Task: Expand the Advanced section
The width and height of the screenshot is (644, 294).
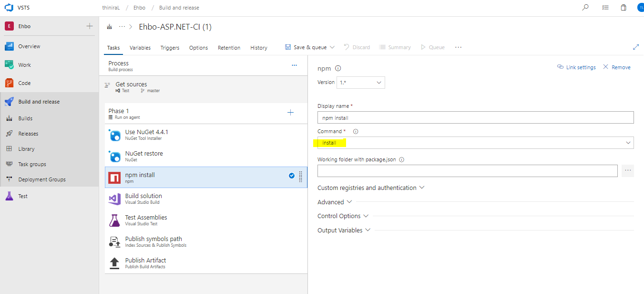Action: [335, 202]
